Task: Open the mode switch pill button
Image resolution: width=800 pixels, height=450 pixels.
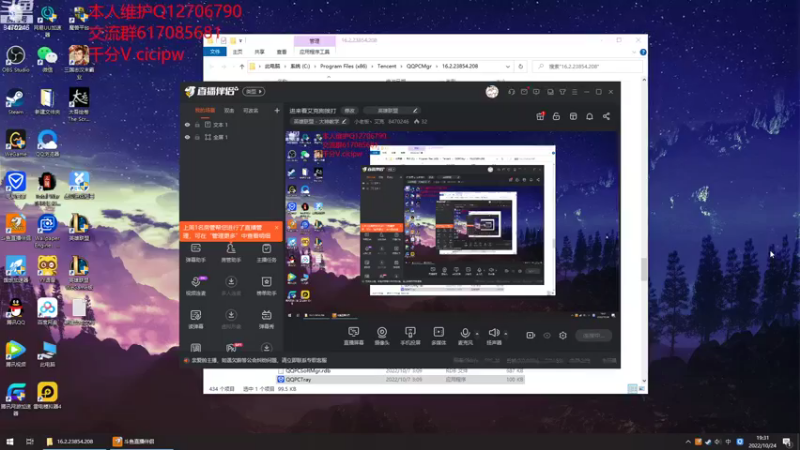Action: tap(254, 92)
